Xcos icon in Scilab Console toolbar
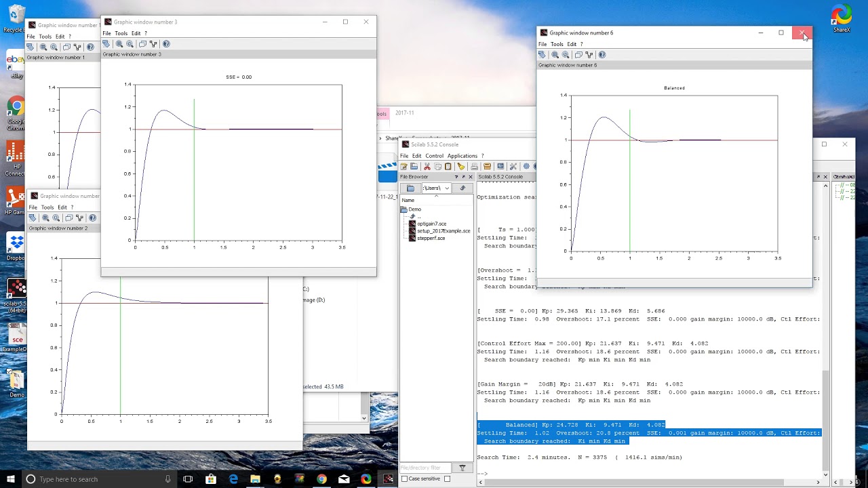Viewport: 868px width, 488px height. click(x=500, y=166)
